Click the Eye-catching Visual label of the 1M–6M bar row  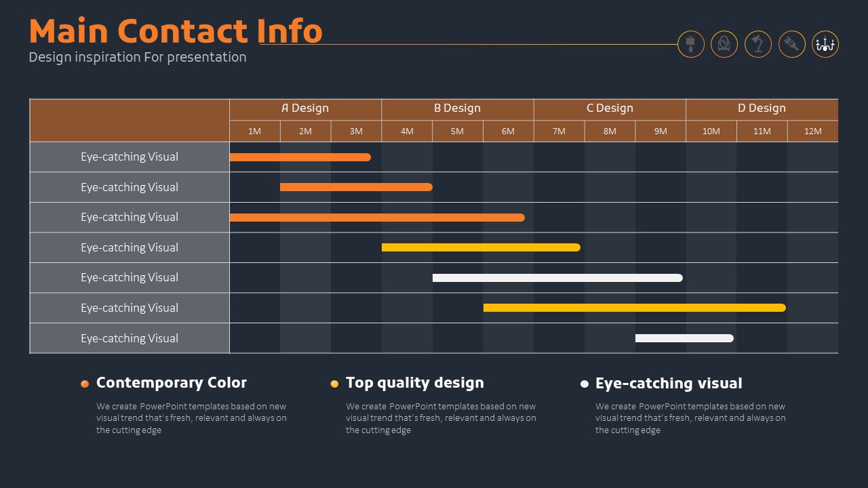pos(130,218)
